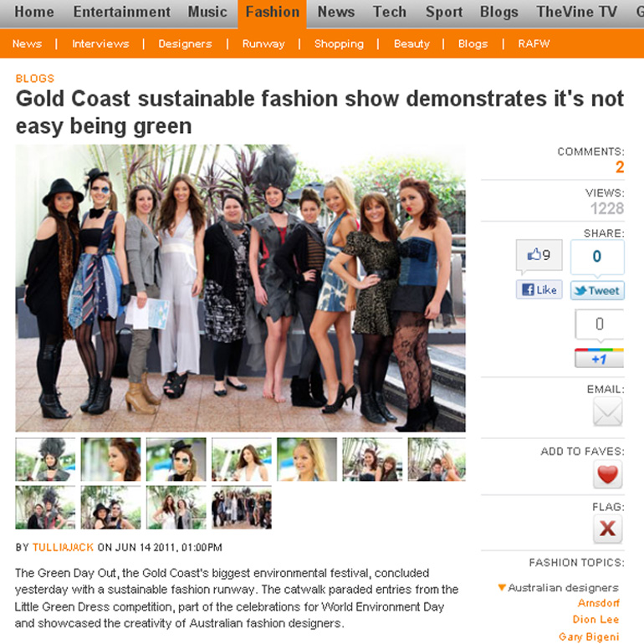Add article to faves with heart icon
This screenshot has width=644, height=644.
[x=607, y=474]
